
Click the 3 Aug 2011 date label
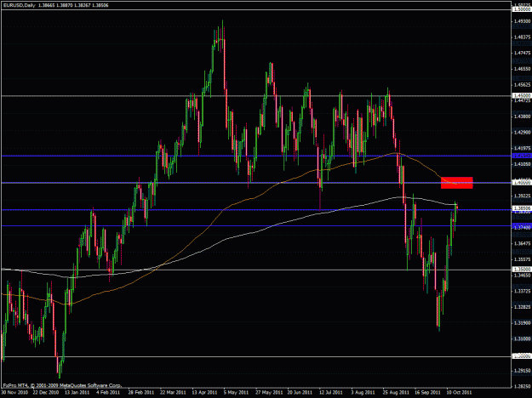coord(363,392)
